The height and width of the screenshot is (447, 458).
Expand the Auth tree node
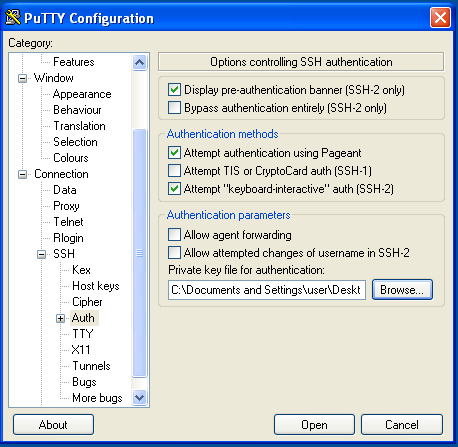point(60,318)
